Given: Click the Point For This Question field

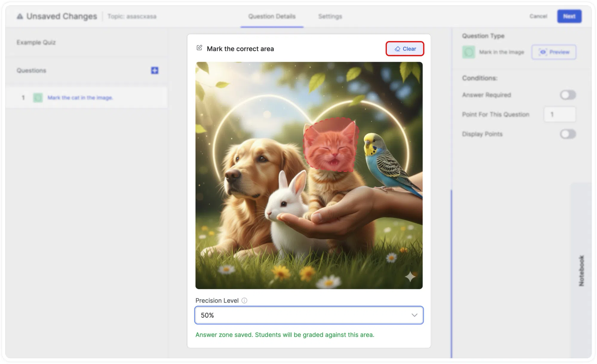Looking at the screenshot, I should [560, 114].
